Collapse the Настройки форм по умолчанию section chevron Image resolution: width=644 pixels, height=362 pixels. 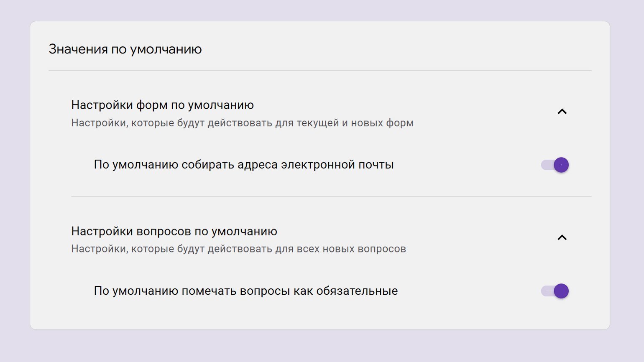[562, 112]
